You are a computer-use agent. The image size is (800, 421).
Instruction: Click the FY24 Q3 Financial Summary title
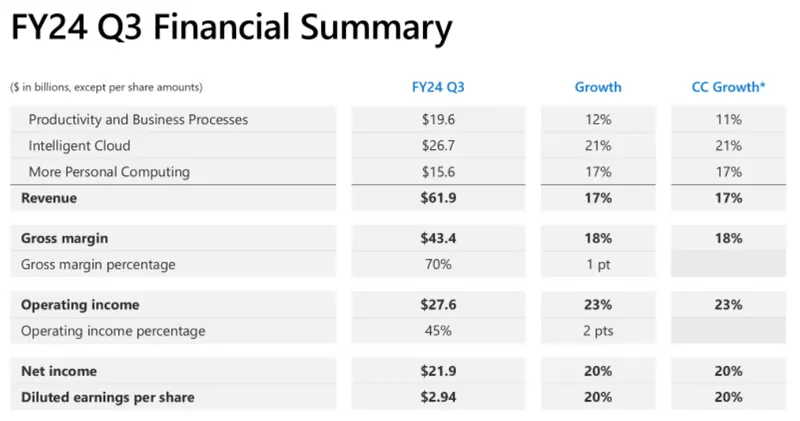pos(230,29)
